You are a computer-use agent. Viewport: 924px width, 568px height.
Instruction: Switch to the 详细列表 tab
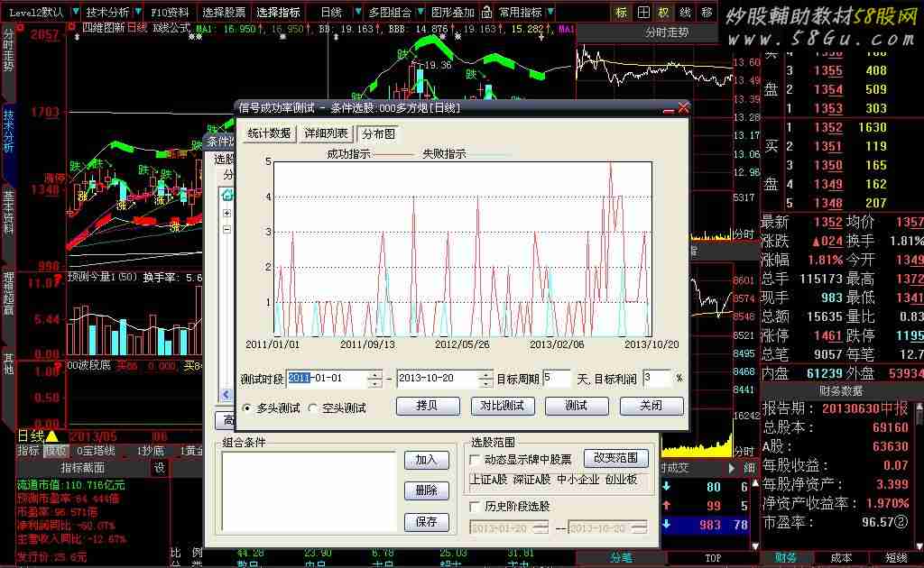(x=325, y=133)
